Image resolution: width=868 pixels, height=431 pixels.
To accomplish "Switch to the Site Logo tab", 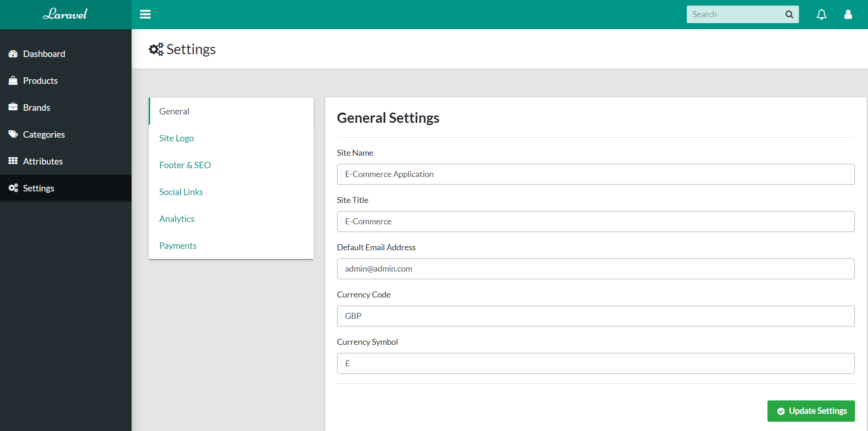I will 176,138.
